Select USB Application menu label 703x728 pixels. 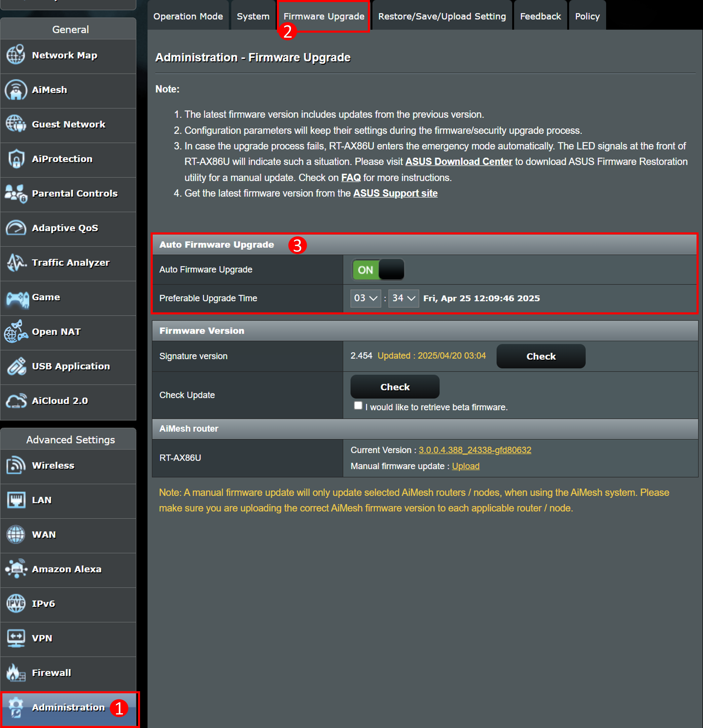pyautogui.click(x=71, y=366)
